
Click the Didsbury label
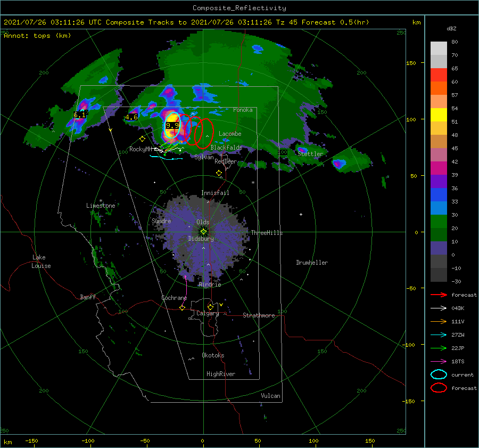click(x=201, y=239)
